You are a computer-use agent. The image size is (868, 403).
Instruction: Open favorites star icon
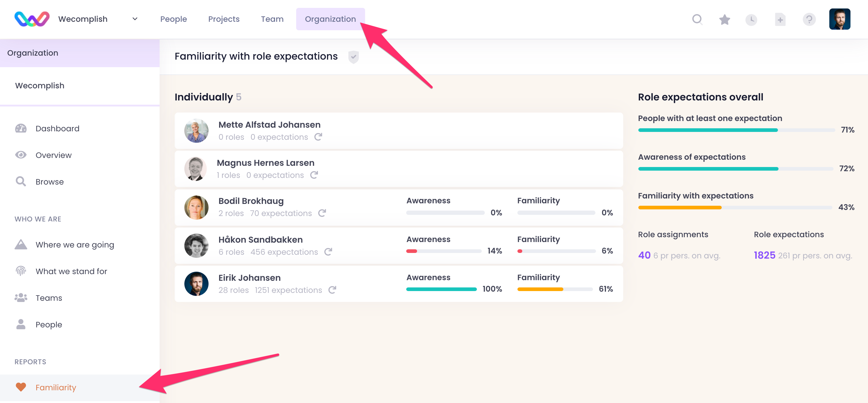point(724,19)
